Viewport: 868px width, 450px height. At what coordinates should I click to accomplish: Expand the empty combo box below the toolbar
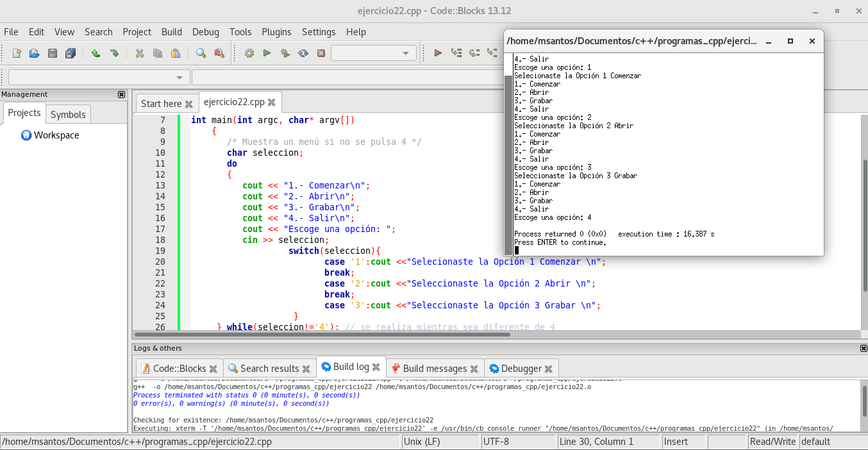point(179,78)
